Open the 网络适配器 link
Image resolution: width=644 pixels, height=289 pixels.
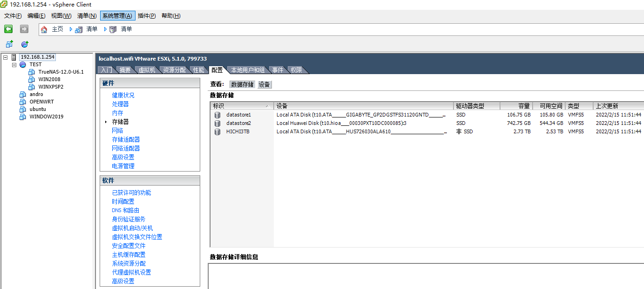click(126, 148)
